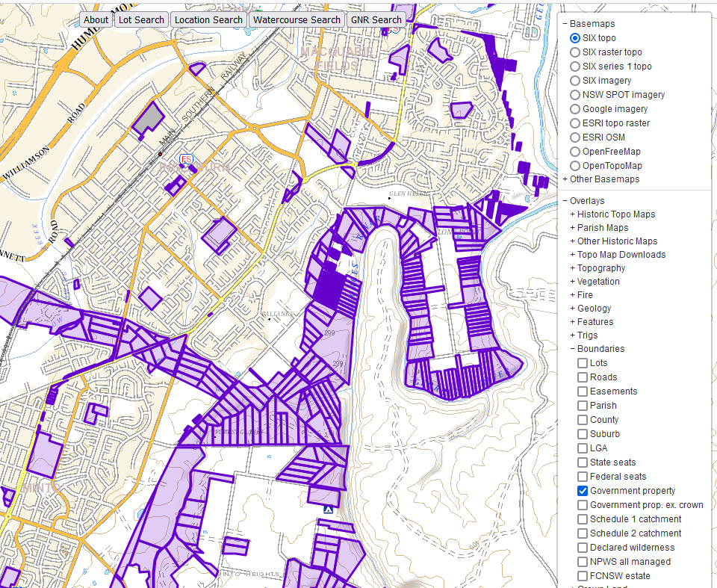
Task: Open the GNR Search tool
Action: click(376, 19)
